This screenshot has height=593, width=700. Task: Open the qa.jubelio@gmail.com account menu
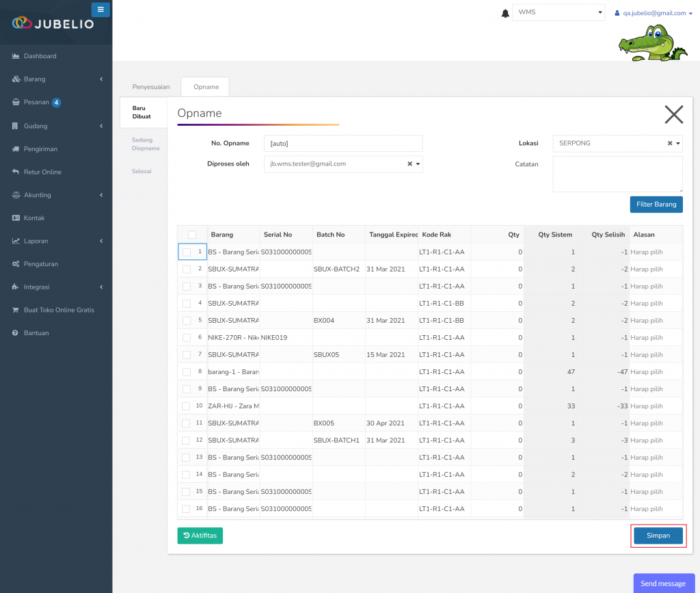[654, 14]
